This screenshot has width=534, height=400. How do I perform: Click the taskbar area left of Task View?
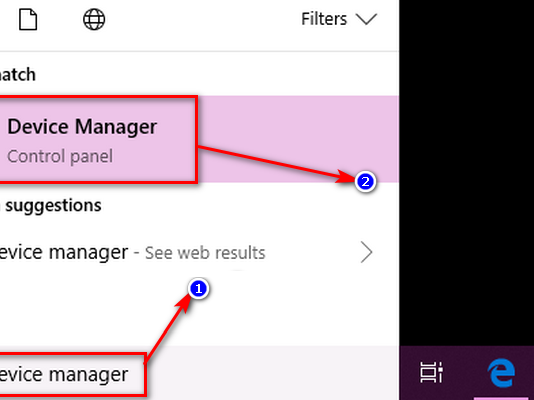[x=409, y=373]
